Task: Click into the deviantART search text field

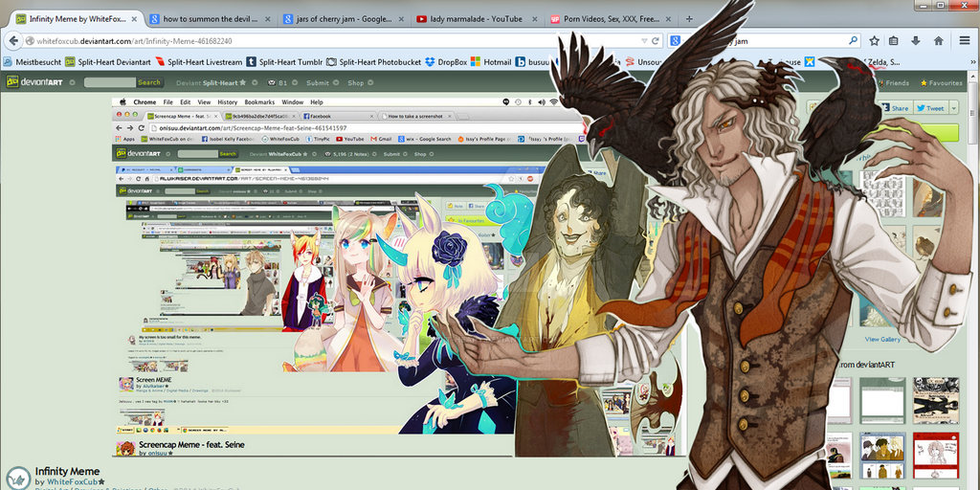Action: pos(109,82)
